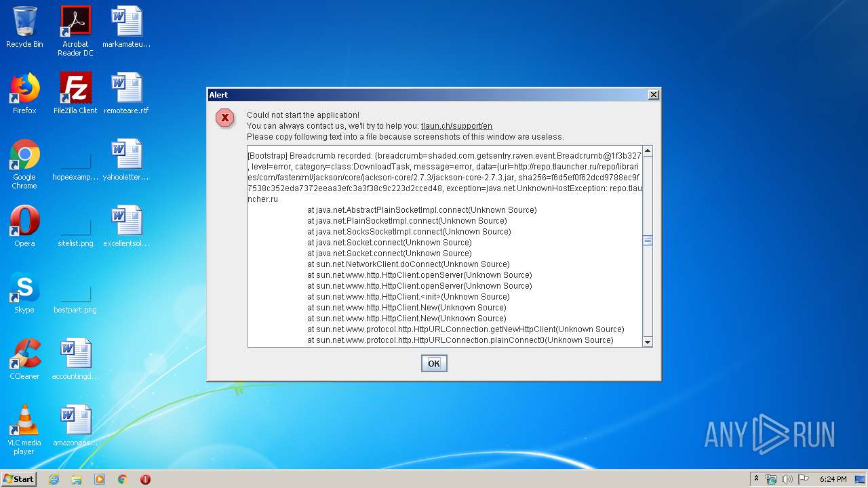Select the hopeexamp file icon
This screenshot has height=488, width=868.
point(75,164)
